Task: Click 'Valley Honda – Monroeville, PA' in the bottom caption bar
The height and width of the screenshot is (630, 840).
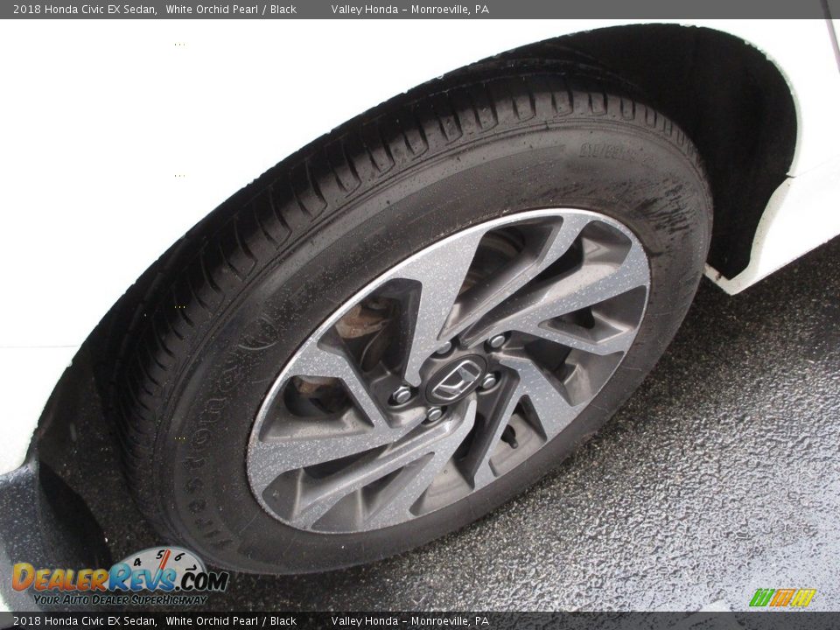Action: click(x=409, y=621)
